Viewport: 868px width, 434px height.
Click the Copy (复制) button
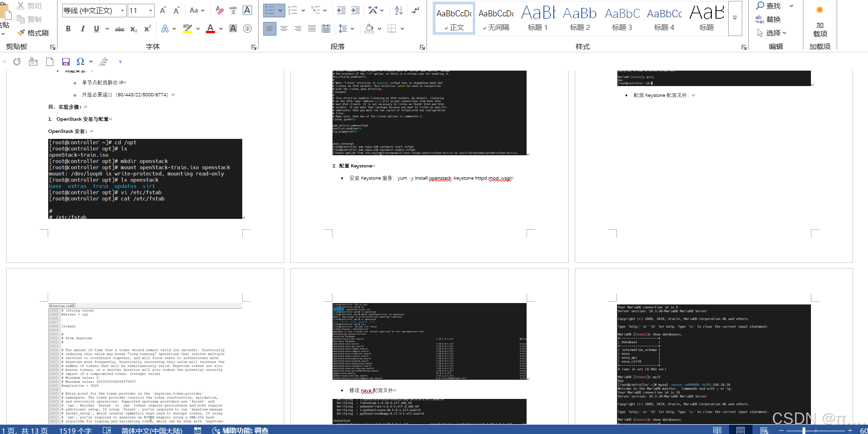[x=29, y=19]
